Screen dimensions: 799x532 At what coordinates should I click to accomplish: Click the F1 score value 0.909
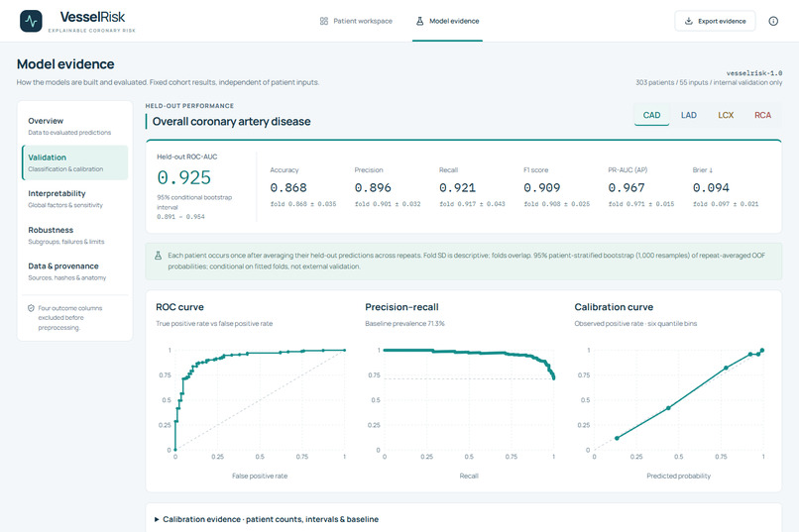click(542, 188)
